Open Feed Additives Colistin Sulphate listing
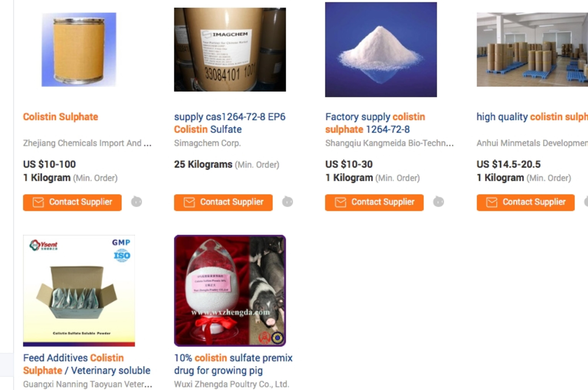Image resolution: width=588 pixels, height=390 pixels. click(87, 364)
